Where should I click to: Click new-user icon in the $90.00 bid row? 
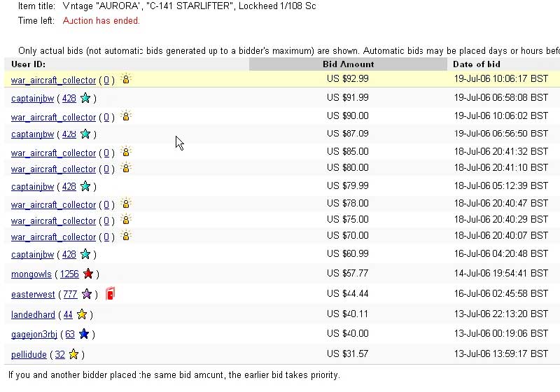click(x=126, y=115)
